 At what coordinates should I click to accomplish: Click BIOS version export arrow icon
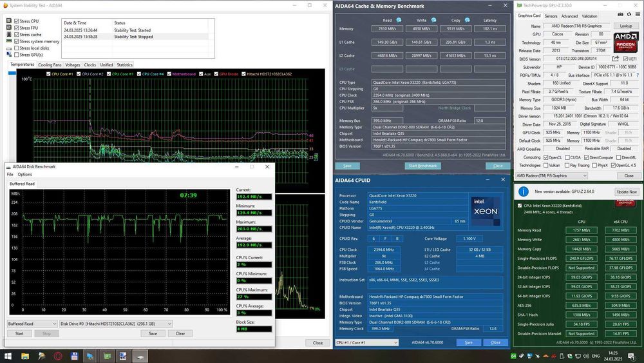[x=615, y=59]
